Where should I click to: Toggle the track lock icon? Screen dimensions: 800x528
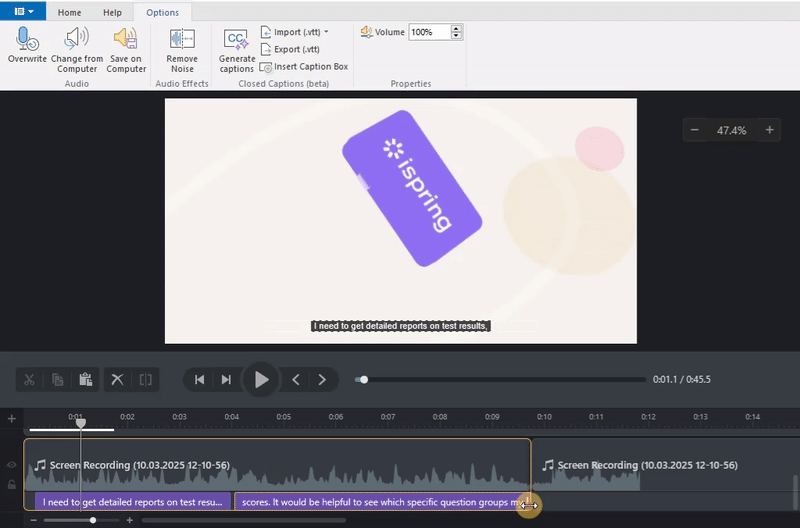click(x=12, y=484)
